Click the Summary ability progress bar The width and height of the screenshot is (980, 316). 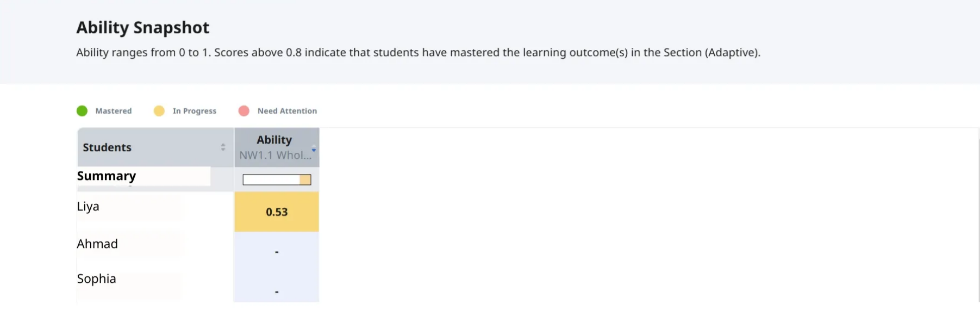pos(277,179)
